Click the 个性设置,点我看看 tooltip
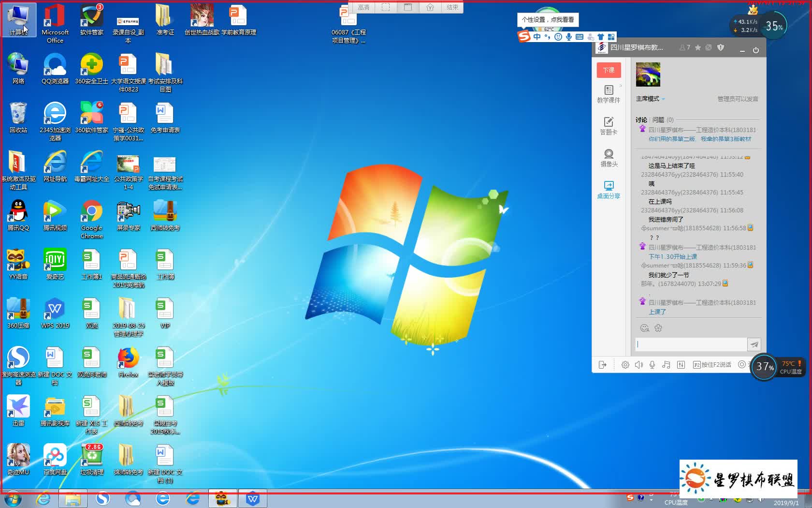This screenshot has width=812, height=508. (x=548, y=20)
